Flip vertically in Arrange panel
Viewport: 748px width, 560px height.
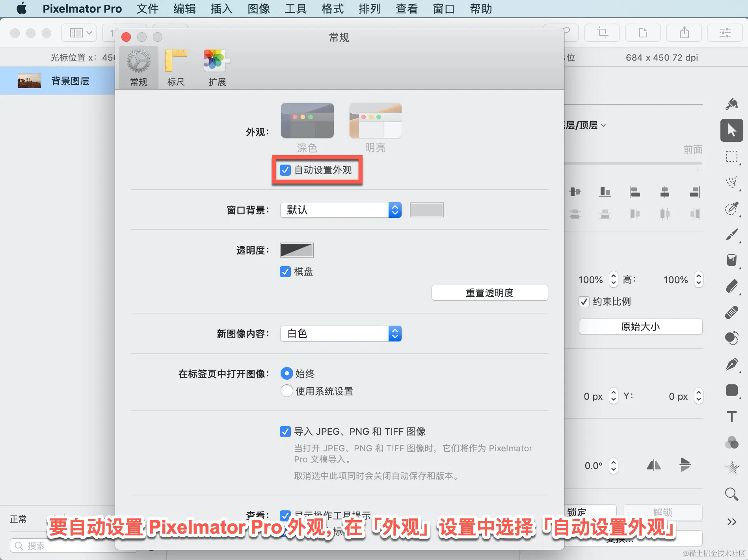click(x=685, y=465)
